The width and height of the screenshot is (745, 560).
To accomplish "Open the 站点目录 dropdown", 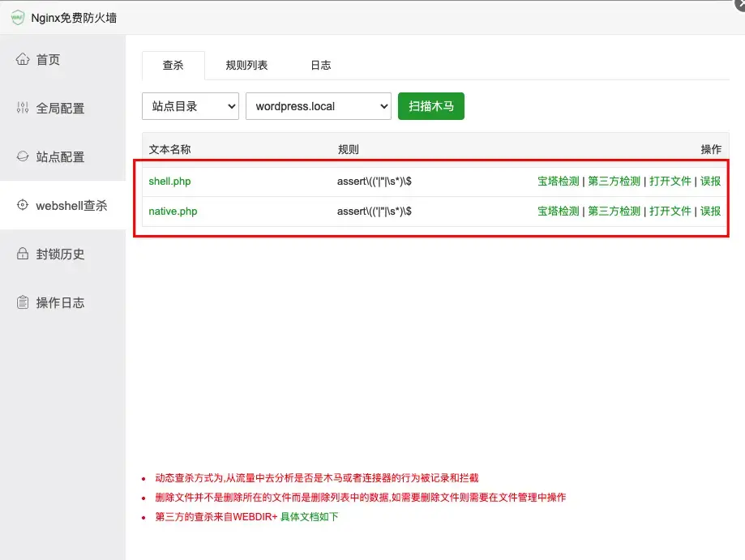I will pos(190,106).
